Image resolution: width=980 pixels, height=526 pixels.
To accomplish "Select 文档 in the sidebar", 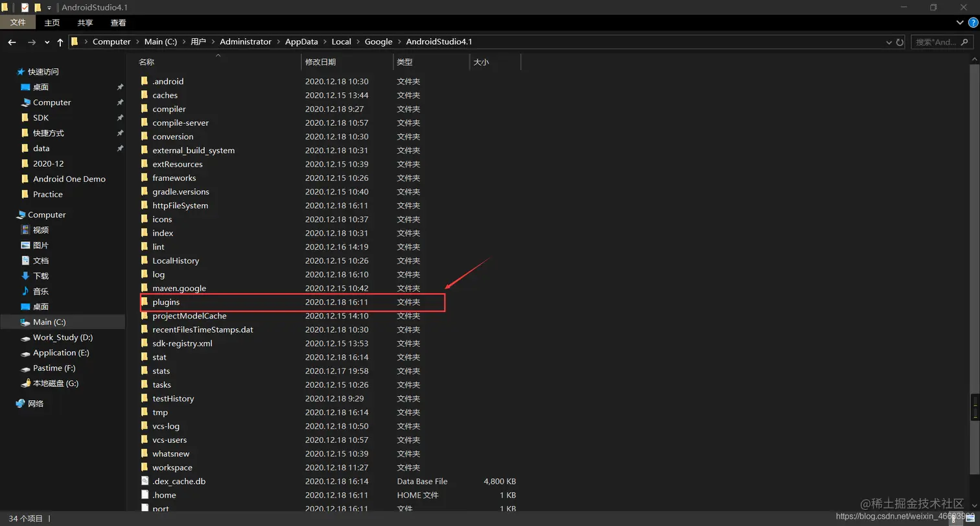I will click(41, 261).
